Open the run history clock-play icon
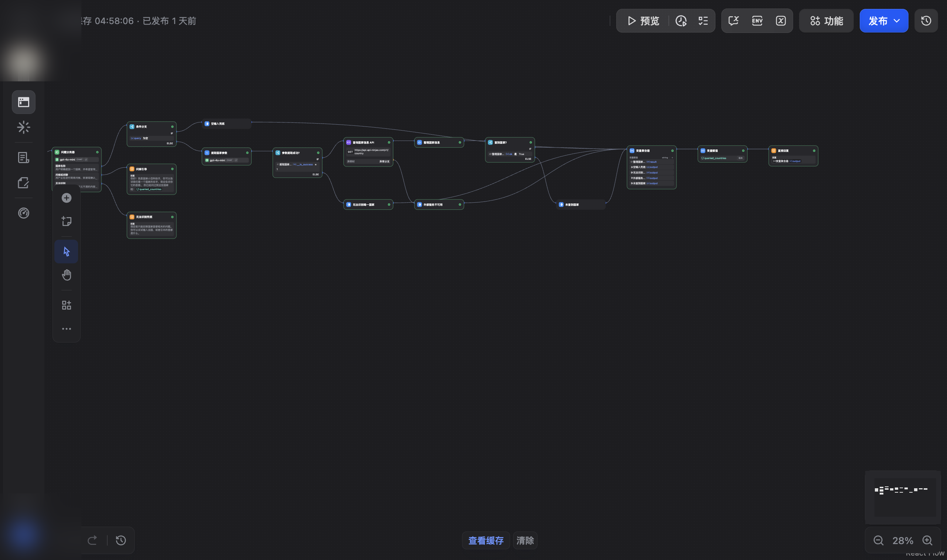Screen dimensions: 947x560 [681, 21]
